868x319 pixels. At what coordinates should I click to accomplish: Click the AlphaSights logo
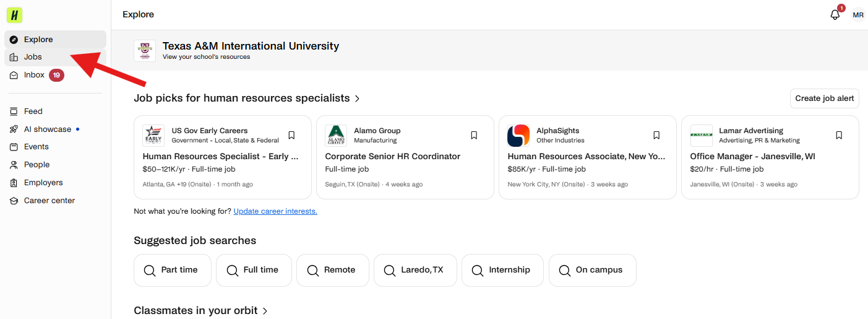click(x=518, y=136)
